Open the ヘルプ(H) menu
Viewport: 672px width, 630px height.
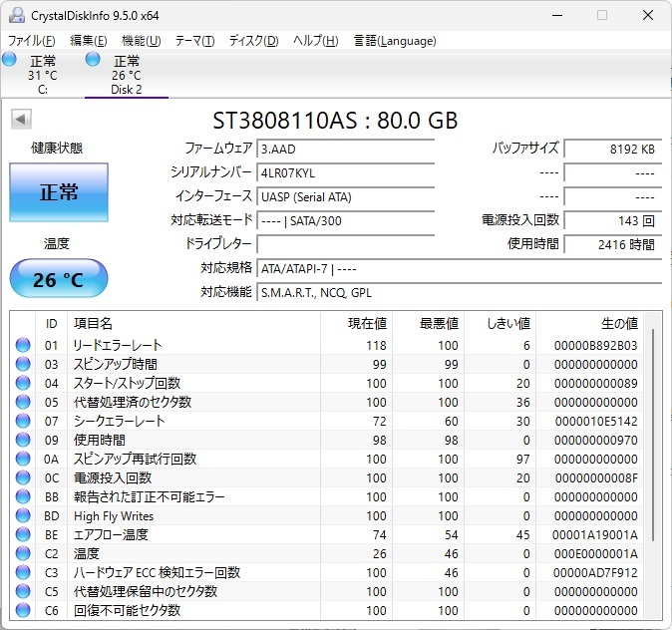(316, 41)
